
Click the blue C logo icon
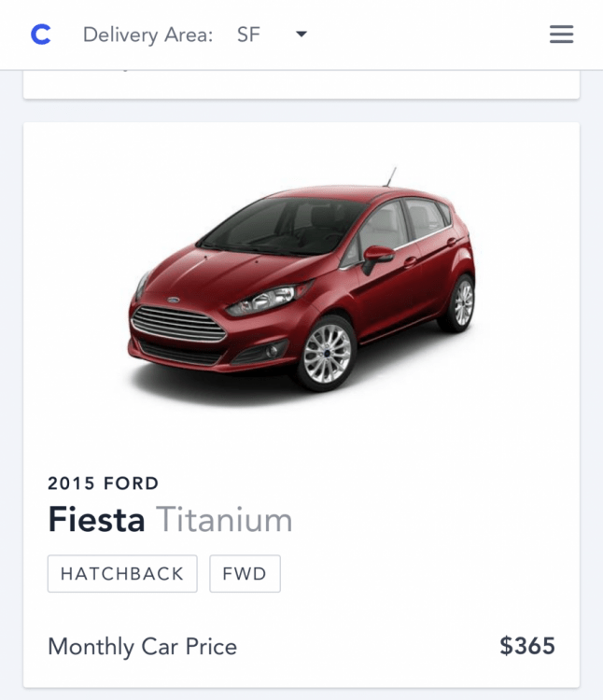pos(40,35)
